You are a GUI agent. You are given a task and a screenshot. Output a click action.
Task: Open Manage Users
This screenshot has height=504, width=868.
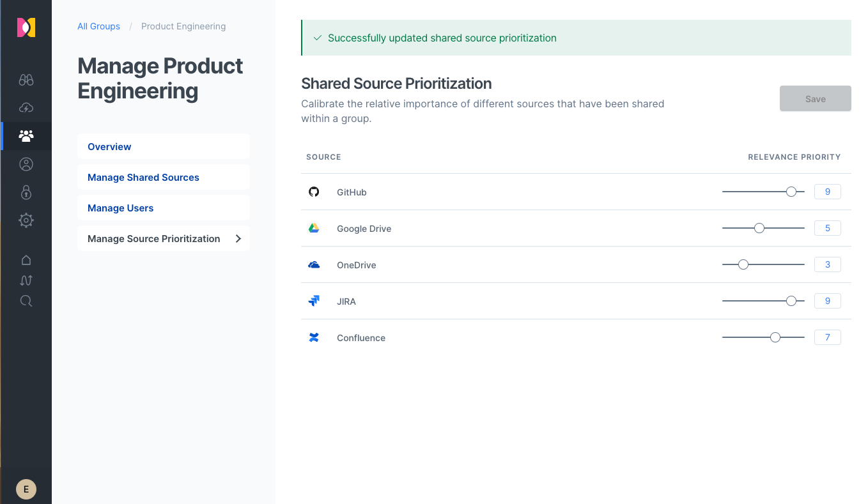pyautogui.click(x=164, y=208)
